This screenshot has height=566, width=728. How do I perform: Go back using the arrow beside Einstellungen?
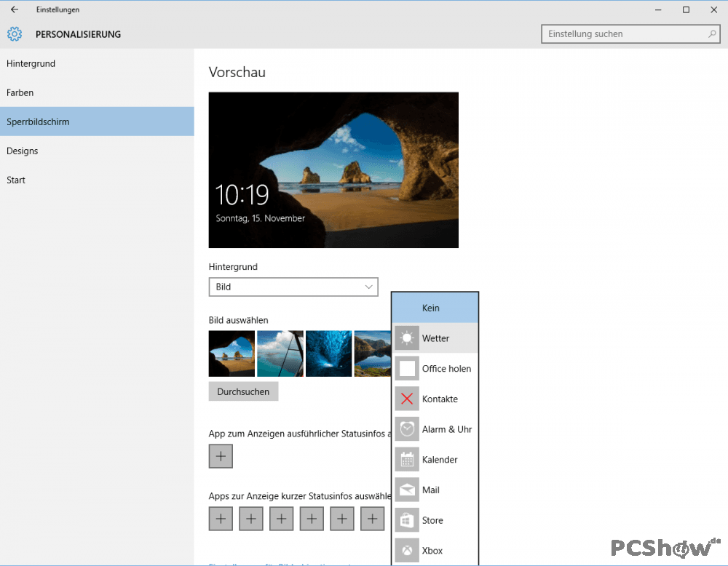[15, 9]
